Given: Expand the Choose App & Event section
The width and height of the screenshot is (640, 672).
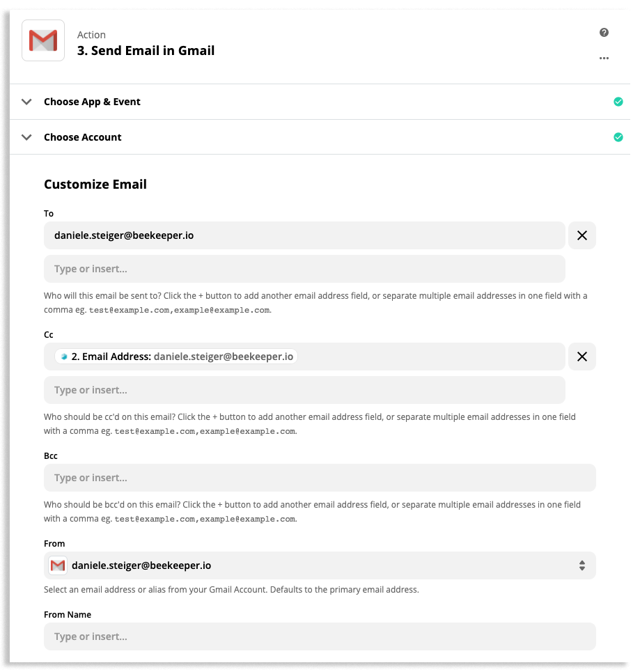Looking at the screenshot, I should pyautogui.click(x=27, y=102).
